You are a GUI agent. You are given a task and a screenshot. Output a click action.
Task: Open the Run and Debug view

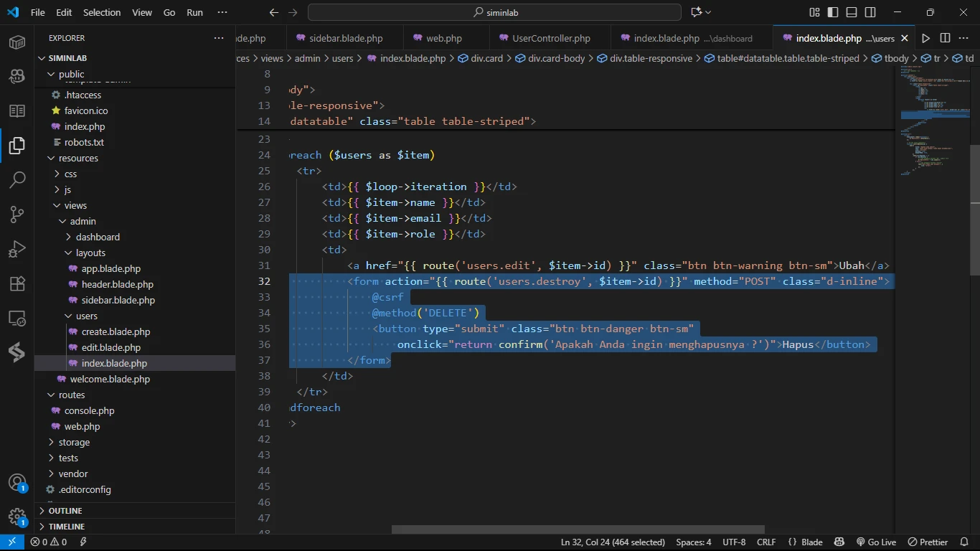pos(17,249)
